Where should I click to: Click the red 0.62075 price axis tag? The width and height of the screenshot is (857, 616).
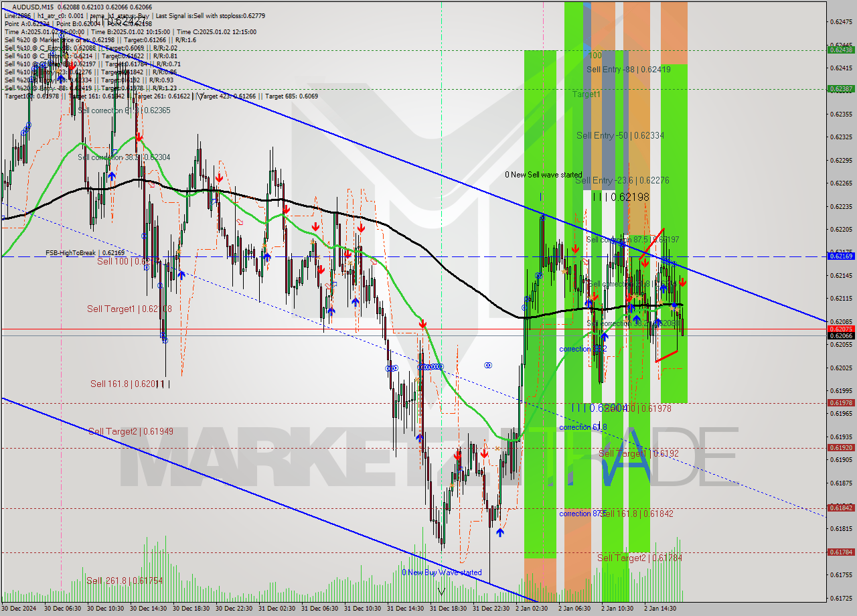pyautogui.click(x=840, y=329)
